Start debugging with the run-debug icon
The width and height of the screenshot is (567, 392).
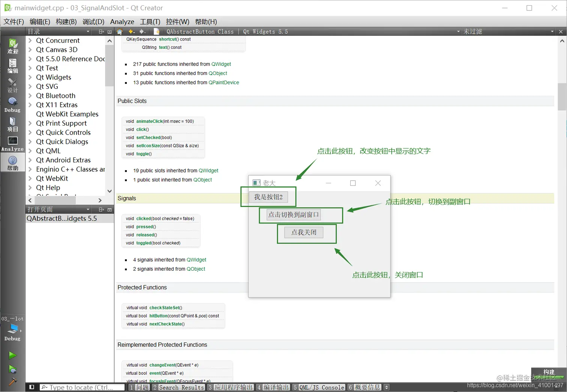(12, 369)
